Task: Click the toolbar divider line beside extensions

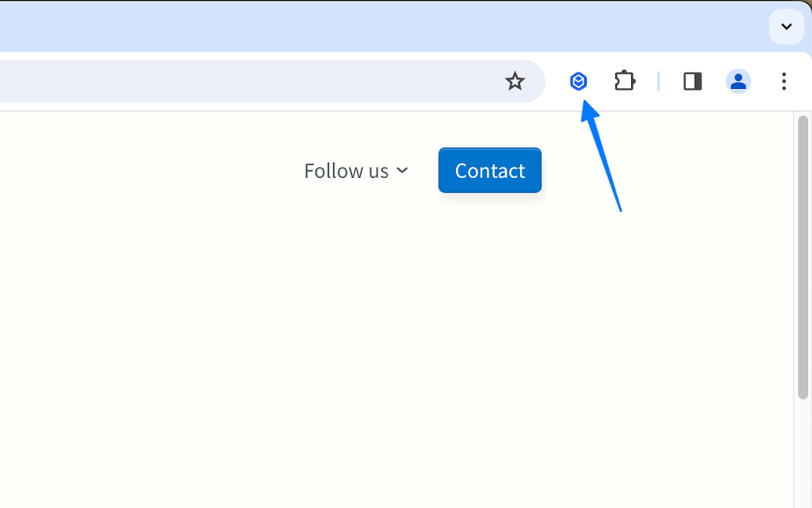Action: [658, 82]
